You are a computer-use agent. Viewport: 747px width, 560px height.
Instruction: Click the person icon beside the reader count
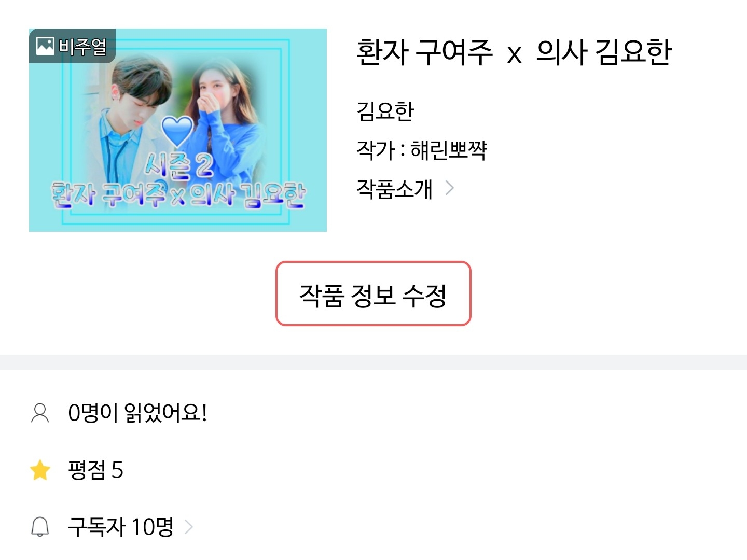pos(40,413)
